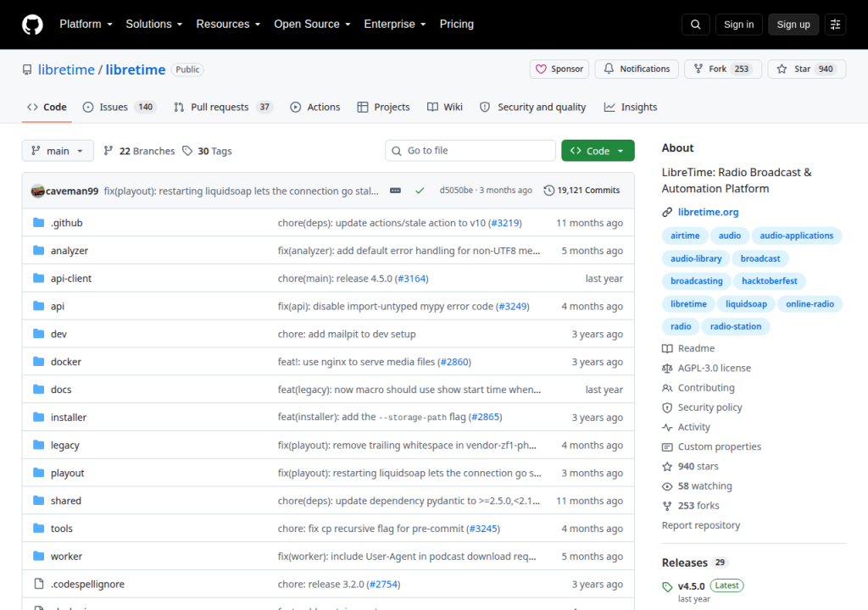Open the worker folder icon
The width and height of the screenshot is (868, 610).
coord(38,556)
